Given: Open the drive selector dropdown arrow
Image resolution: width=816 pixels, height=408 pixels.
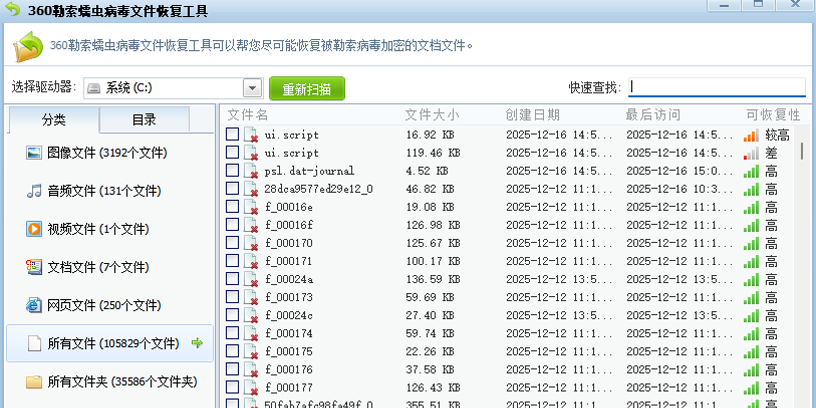Looking at the screenshot, I should (x=252, y=88).
